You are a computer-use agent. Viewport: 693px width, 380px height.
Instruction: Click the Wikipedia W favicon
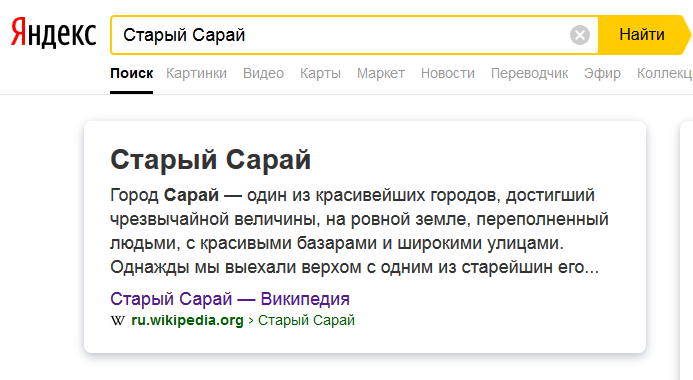click(x=118, y=320)
